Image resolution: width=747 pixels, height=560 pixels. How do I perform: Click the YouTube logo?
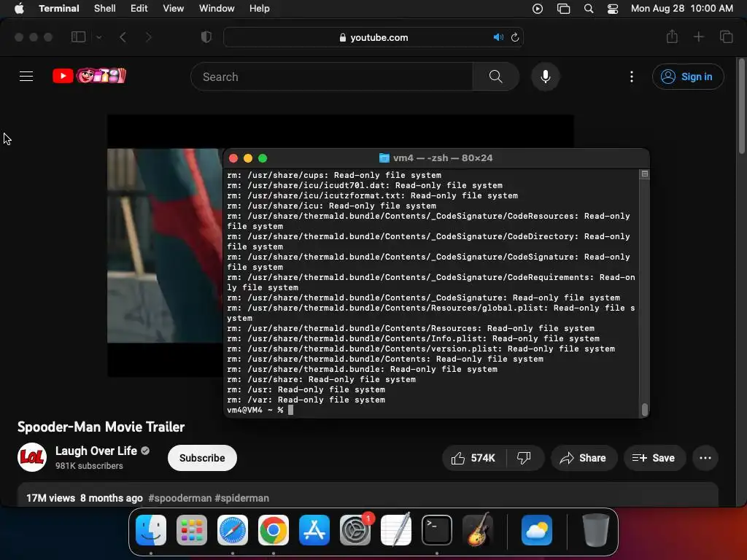pos(89,76)
